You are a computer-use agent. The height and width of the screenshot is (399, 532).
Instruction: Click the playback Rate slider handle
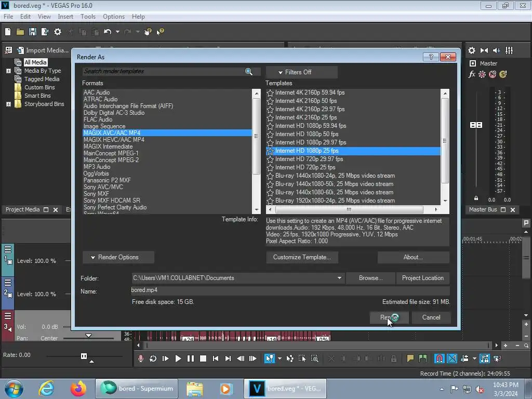click(x=84, y=356)
